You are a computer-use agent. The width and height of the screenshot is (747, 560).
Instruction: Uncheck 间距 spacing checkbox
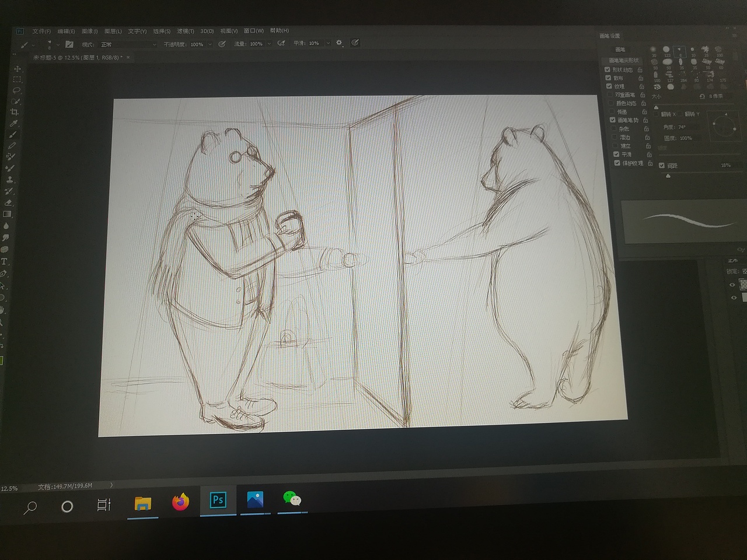pyautogui.click(x=661, y=166)
